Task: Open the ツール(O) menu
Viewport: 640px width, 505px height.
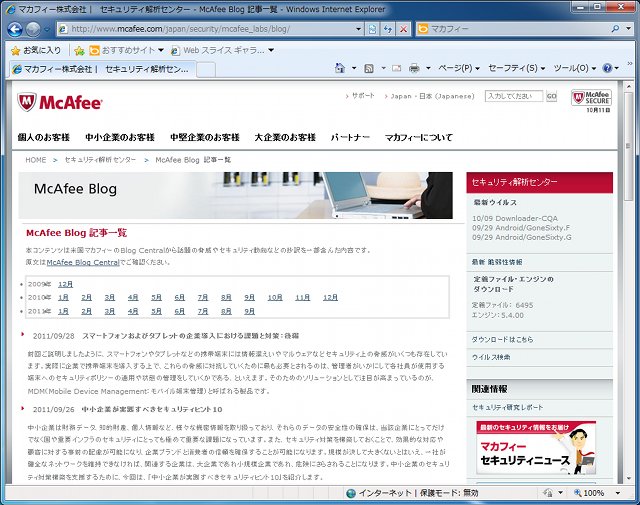Action: [x=575, y=68]
